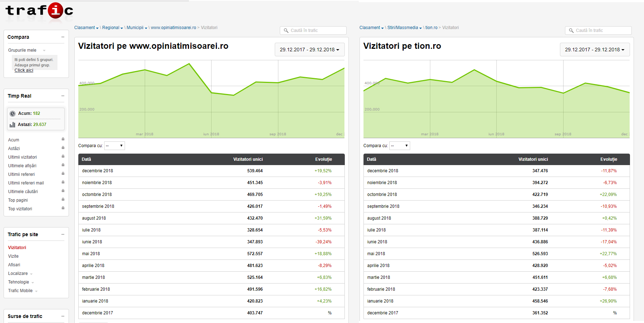The width and height of the screenshot is (644, 323).
Task: Click value 526.593 in tion.ro table
Action: point(540,254)
